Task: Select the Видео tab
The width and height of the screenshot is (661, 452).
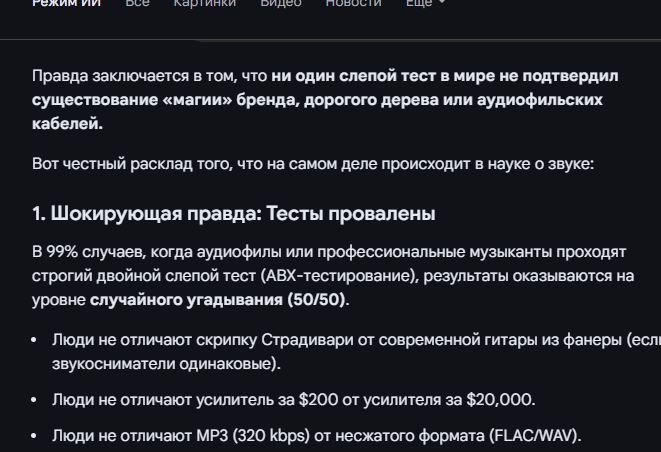Action: 281,4
